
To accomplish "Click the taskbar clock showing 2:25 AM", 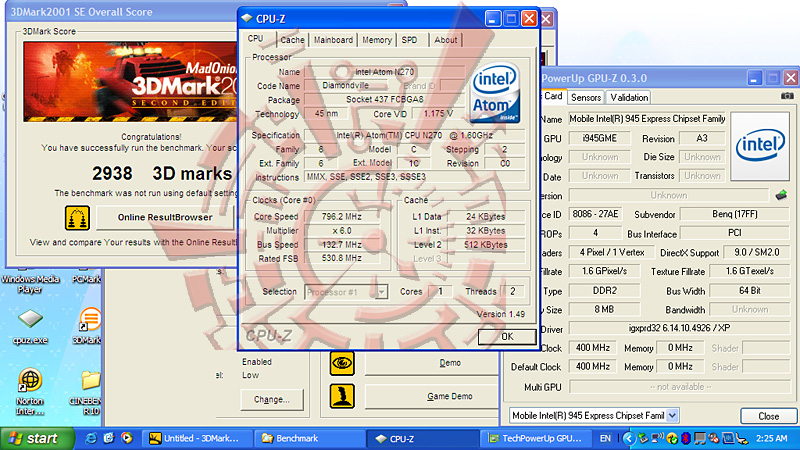I will [771, 438].
